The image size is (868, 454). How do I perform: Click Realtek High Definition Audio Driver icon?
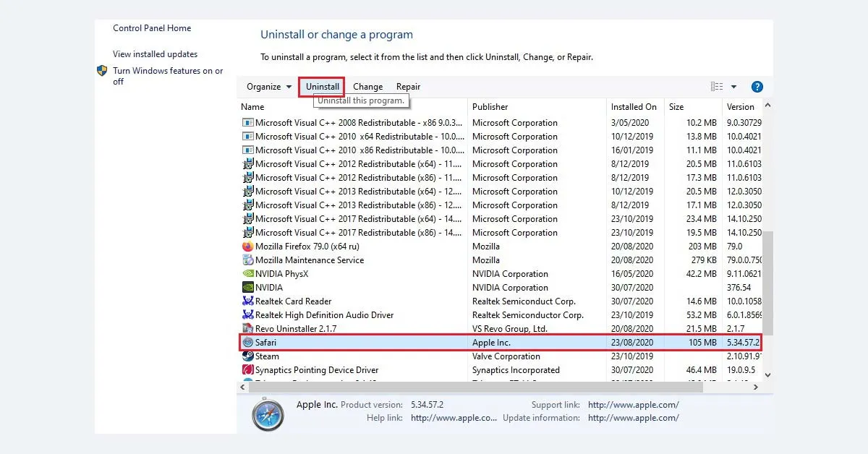248,315
